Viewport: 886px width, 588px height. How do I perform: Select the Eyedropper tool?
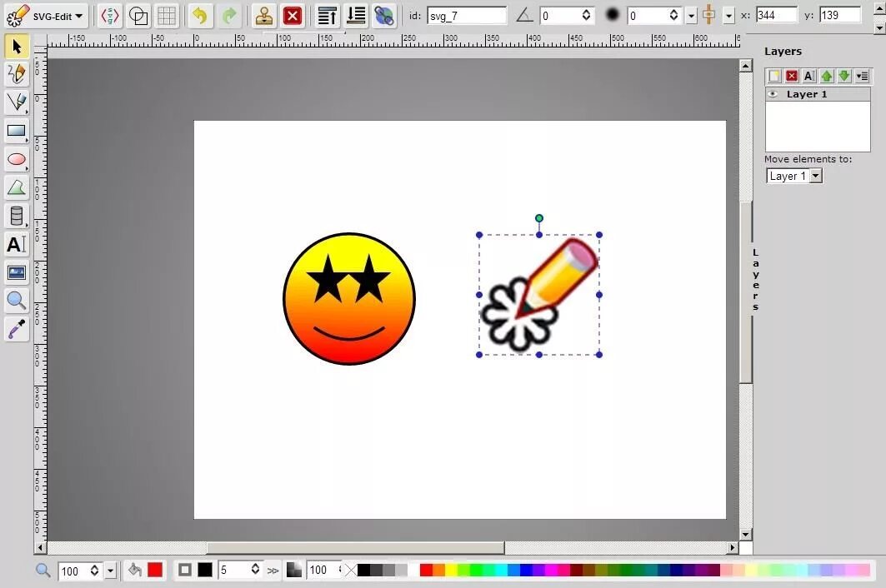(x=17, y=329)
